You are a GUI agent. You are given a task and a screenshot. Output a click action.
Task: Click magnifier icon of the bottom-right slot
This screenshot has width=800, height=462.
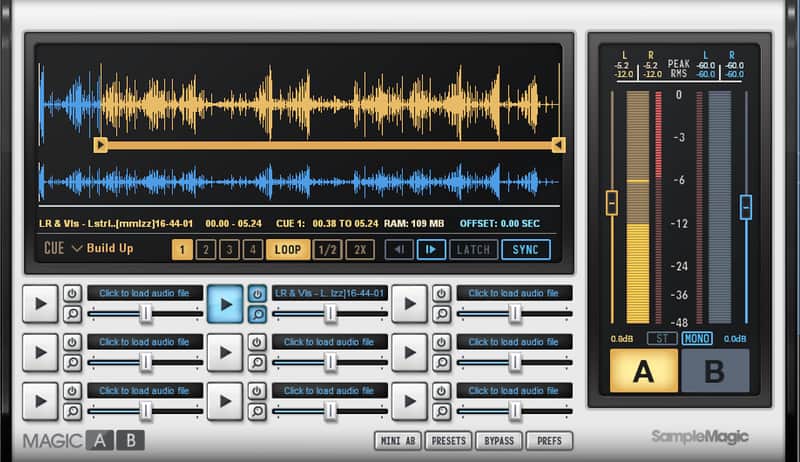click(442, 411)
